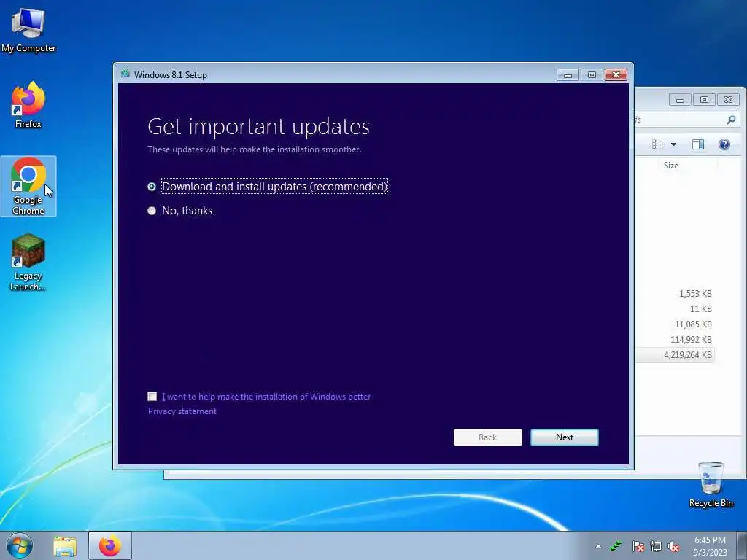
Task: Show hidden tray icons arrow
Action: [598, 546]
